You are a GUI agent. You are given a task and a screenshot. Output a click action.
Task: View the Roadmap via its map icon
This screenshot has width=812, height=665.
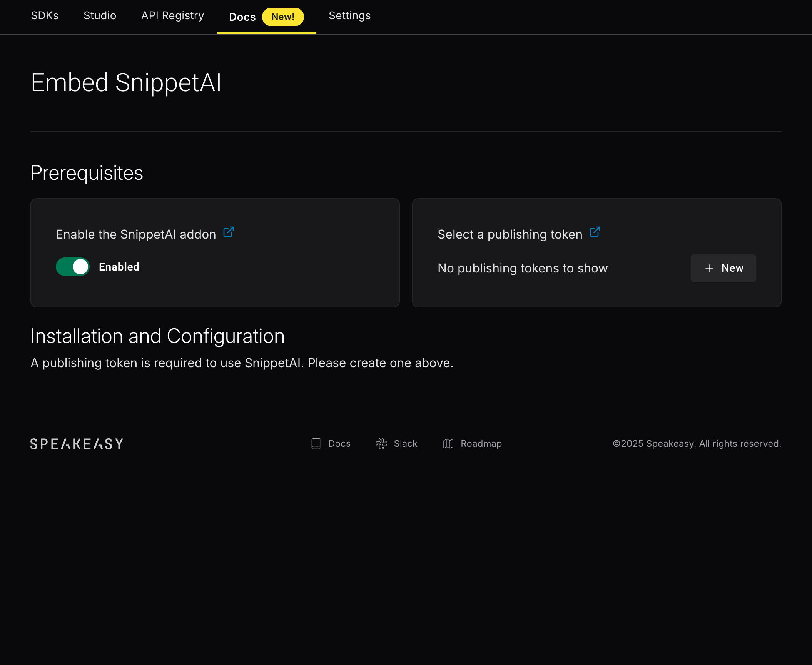click(448, 443)
